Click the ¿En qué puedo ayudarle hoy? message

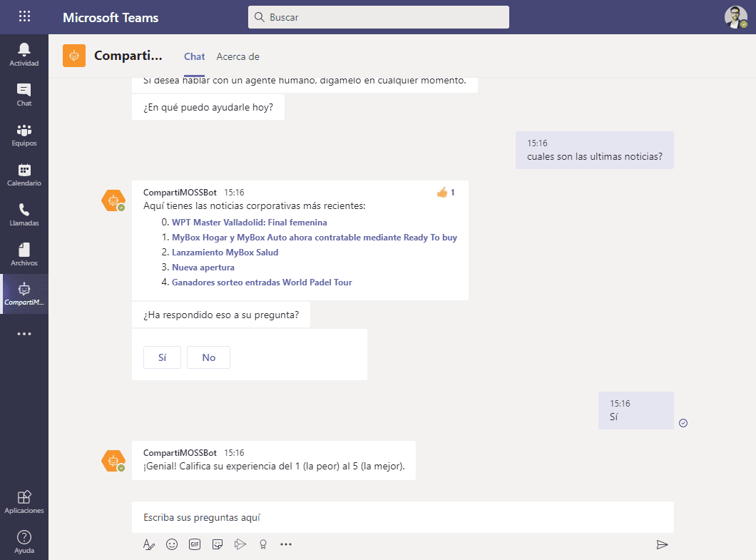click(208, 107)
